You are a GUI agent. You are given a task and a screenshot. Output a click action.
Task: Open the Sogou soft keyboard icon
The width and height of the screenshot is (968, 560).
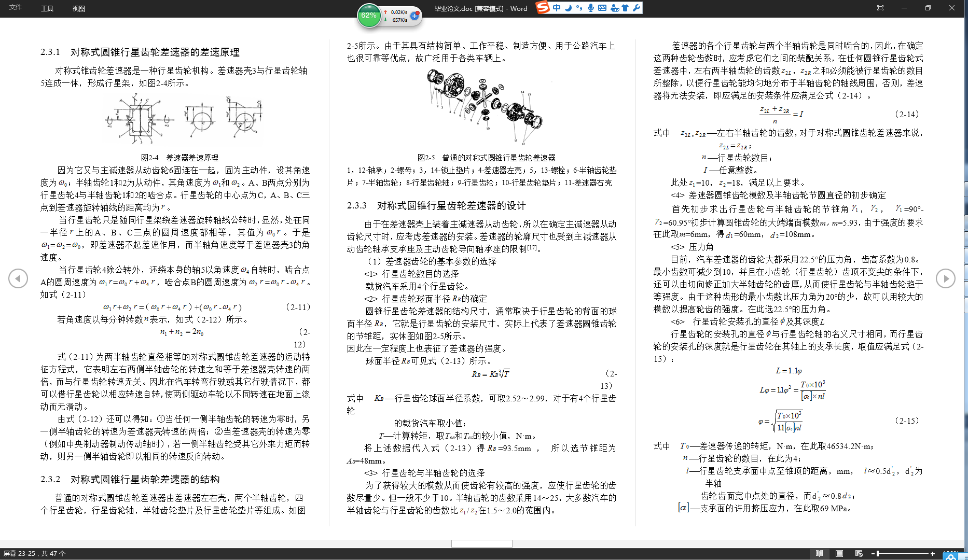pyautogui.click(x=602, y=8)
